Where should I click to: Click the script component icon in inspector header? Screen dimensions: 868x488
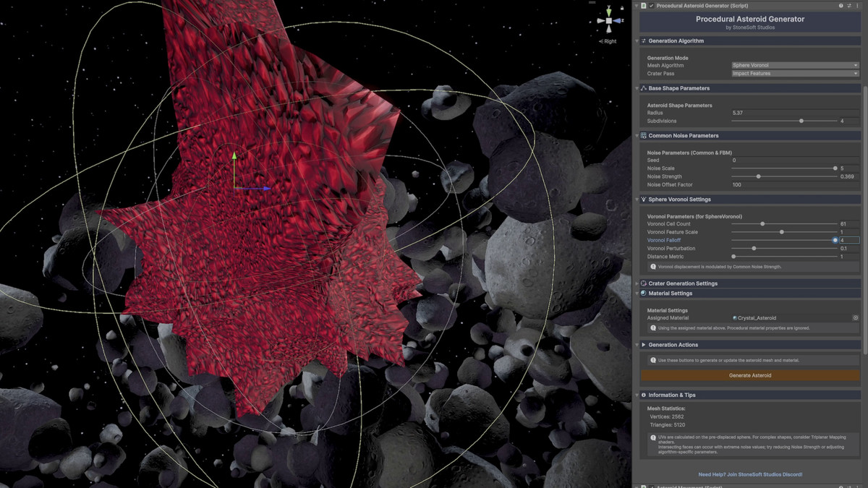[x=644, y=6]
